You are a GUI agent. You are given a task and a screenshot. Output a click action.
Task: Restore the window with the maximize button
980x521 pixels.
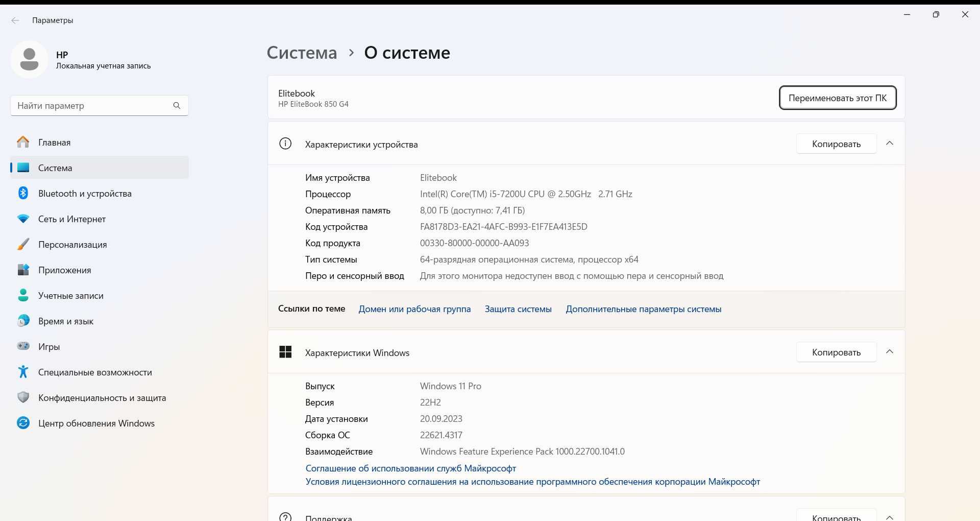(x=936, y=14)
